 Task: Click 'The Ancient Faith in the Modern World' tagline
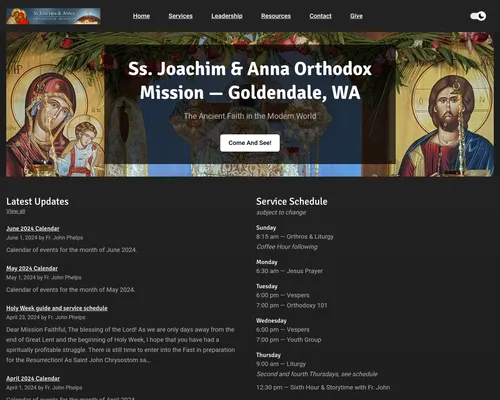(250, 116)
